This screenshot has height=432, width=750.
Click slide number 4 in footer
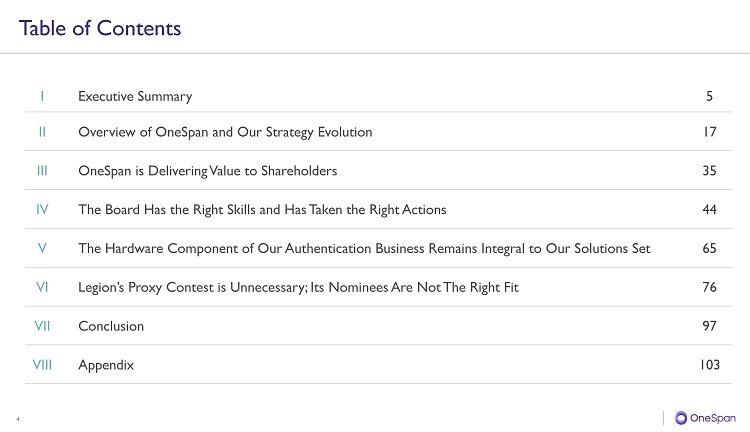click(18, 419)
